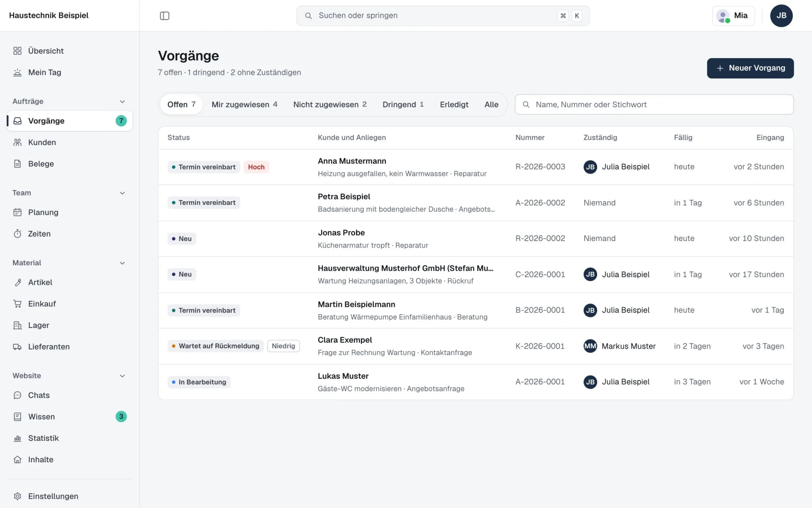
Task: Switch to Erledigt tab
Action: tap(454, 104)
